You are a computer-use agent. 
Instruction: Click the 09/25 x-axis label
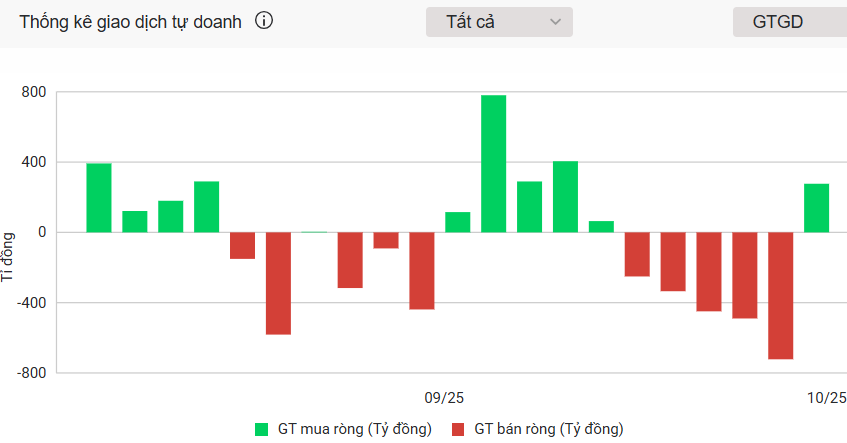click(x=444, y=398)
